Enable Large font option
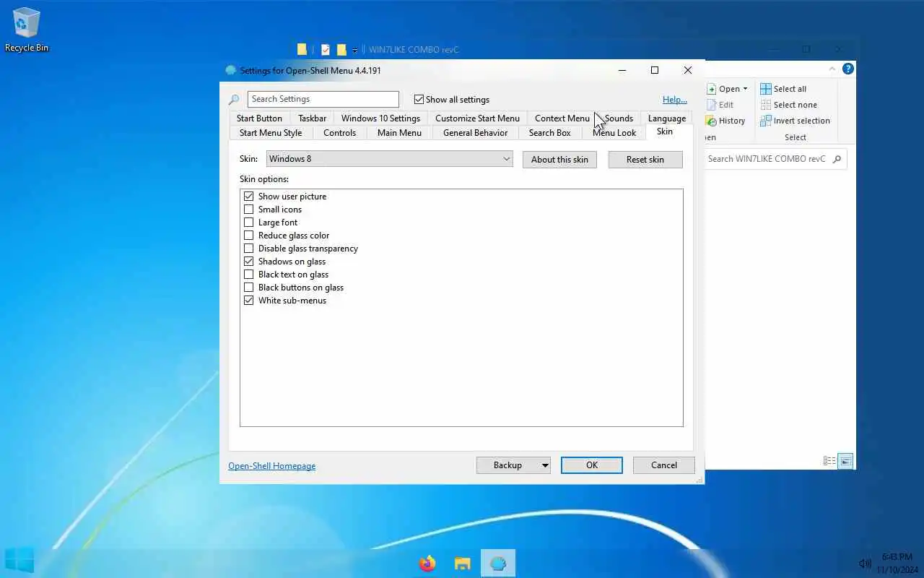The height and width of the screenshot is (578, 924). pyautogui.click(x=248, y=223)
